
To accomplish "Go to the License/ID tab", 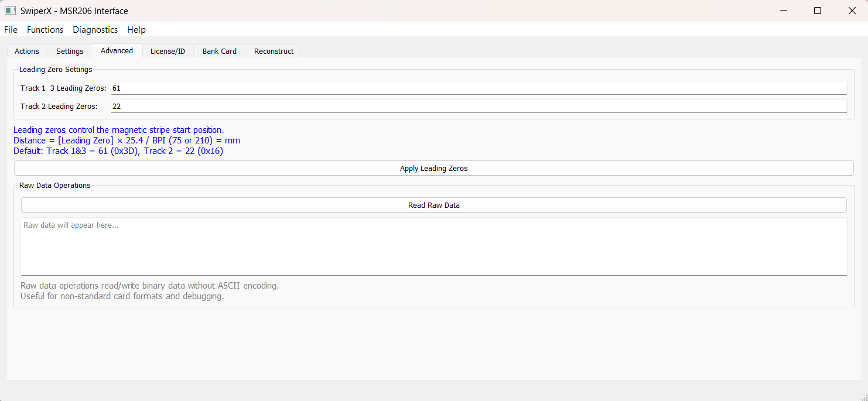I will tap(168, 52).
